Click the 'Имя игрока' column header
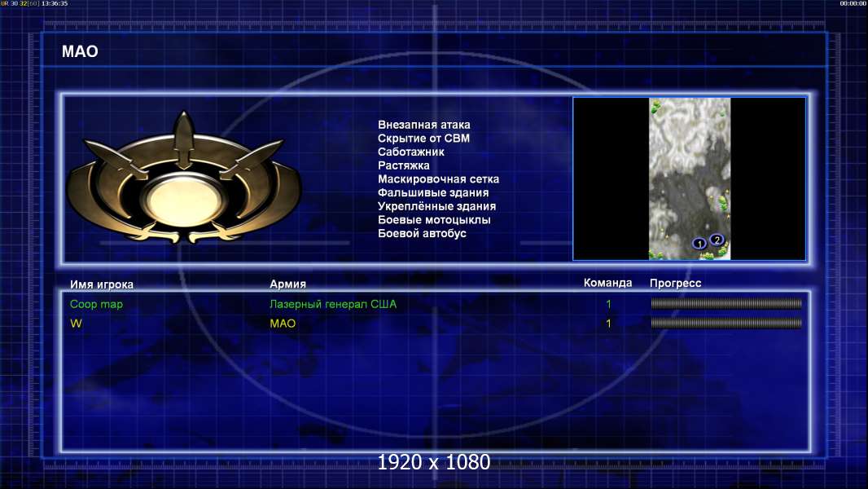This screenshot has height=489, width=868. (101, 284)
